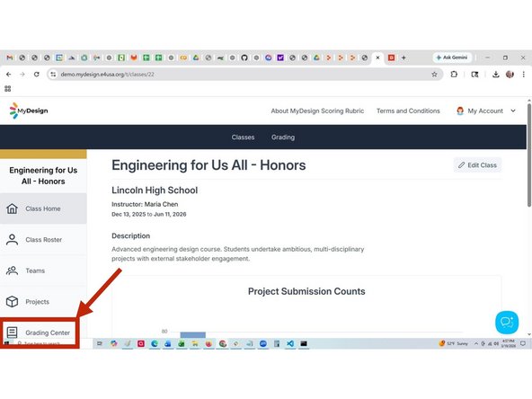The height and width of the screenshot is (399, 532).
Task: Switch to the GitLab fox-icon tab
Action: click(134, 58)
